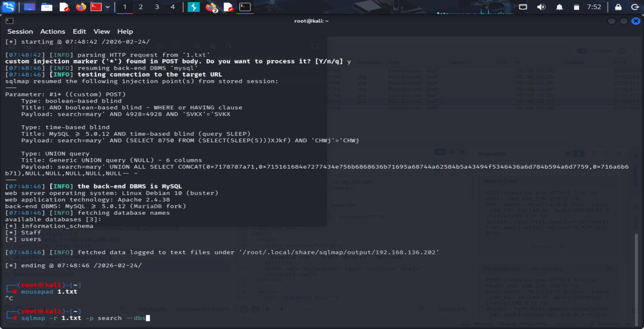The image size is (644, 329).
Task: Click the 'starting @ 07:48:42' line
Action: point(77,42)
